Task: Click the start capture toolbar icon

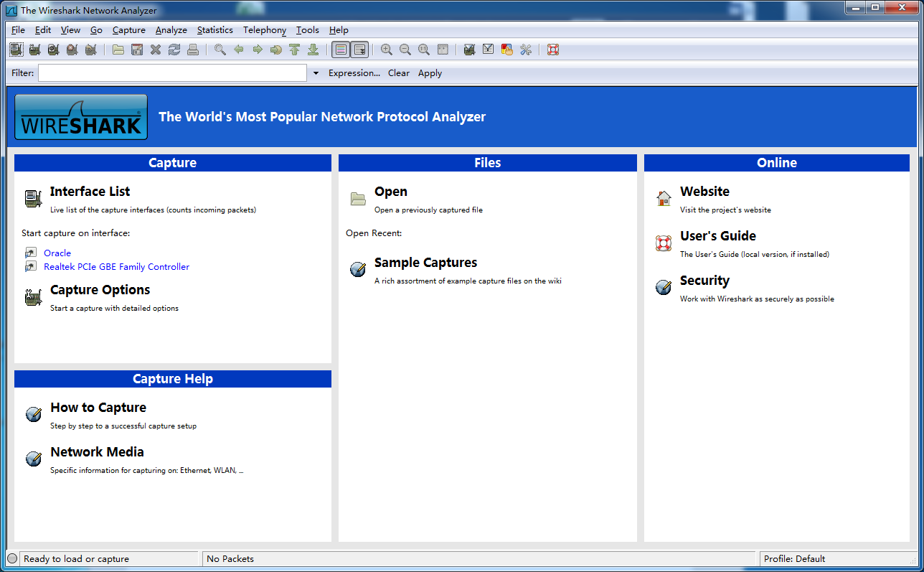Action: coord(53,50)
